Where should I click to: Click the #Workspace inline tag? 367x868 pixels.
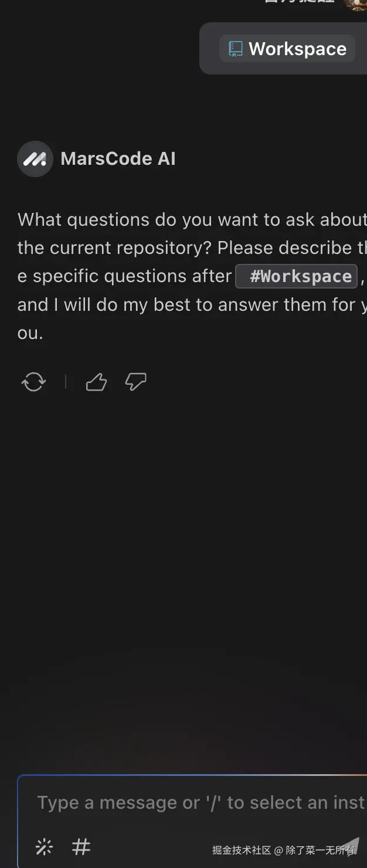click(297, 276)
